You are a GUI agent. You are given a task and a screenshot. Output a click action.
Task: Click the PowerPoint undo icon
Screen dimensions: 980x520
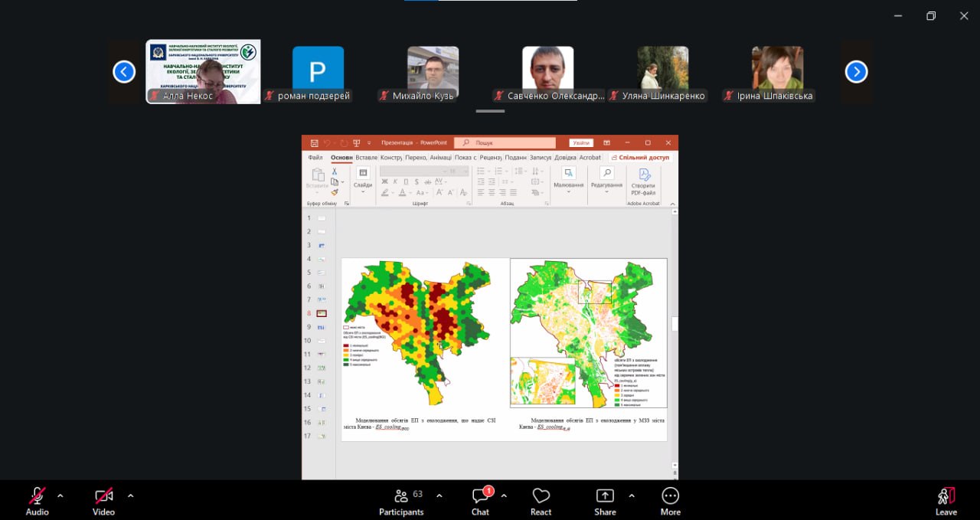tap(326, 143)
